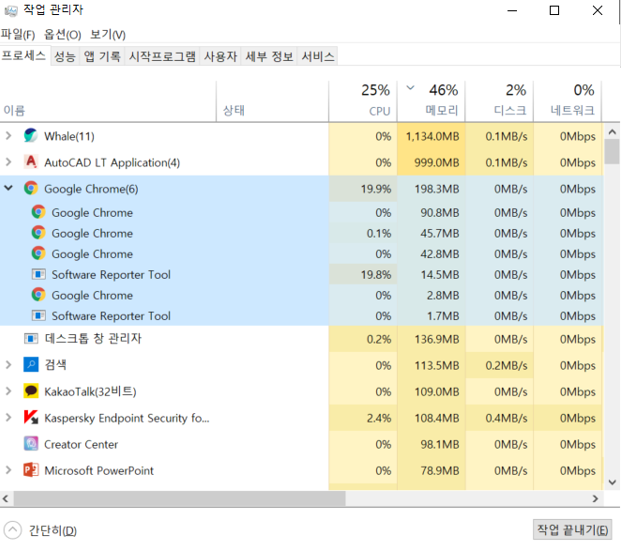Collapse to simple view with 간단히 arrow
621x546 pixels.
pyautogui.click(x=12, y=530)
